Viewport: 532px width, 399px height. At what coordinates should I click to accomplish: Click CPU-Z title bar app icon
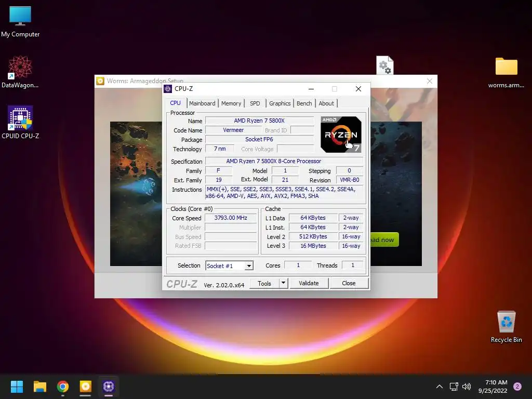coord(168,89)
